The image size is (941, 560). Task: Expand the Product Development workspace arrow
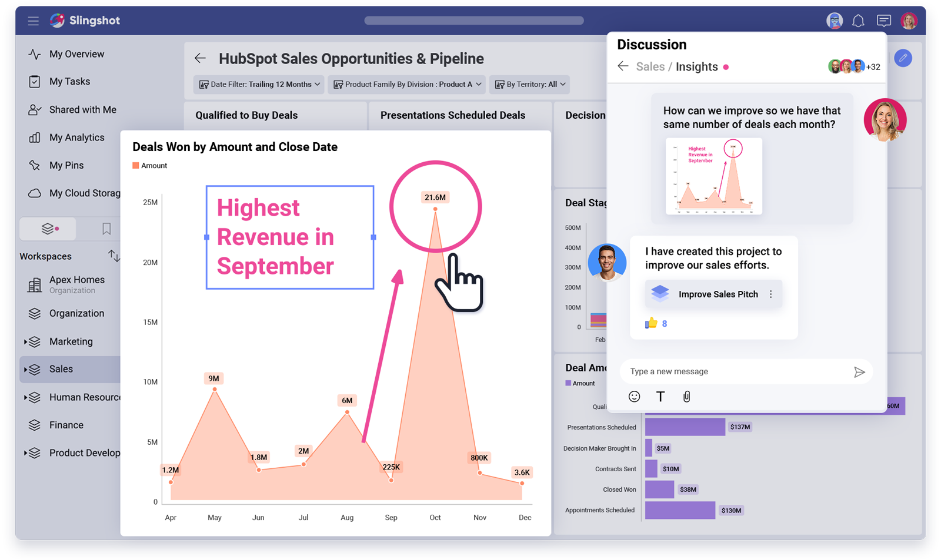tap(25, 453)
